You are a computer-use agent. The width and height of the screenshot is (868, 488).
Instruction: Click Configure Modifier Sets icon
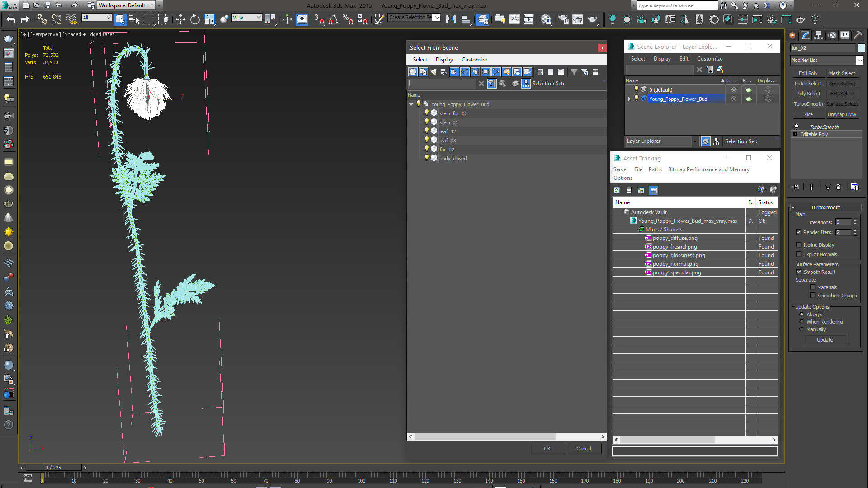854,187
